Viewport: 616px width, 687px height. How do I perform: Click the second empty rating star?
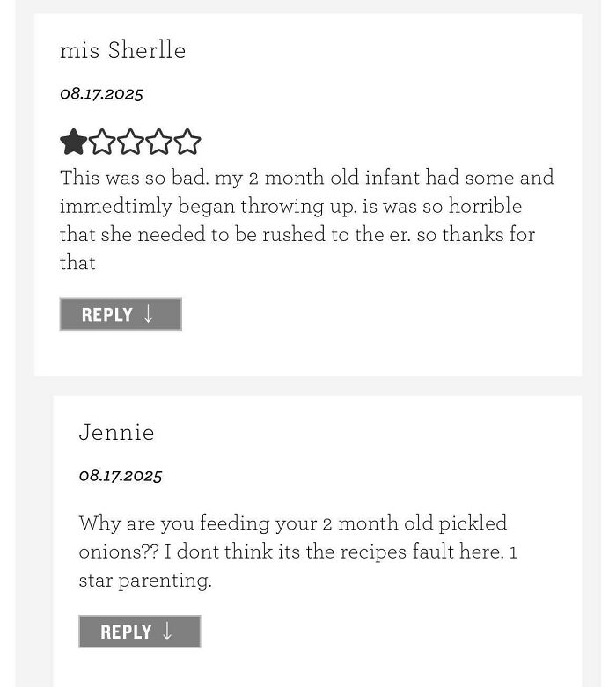(102, 142)
